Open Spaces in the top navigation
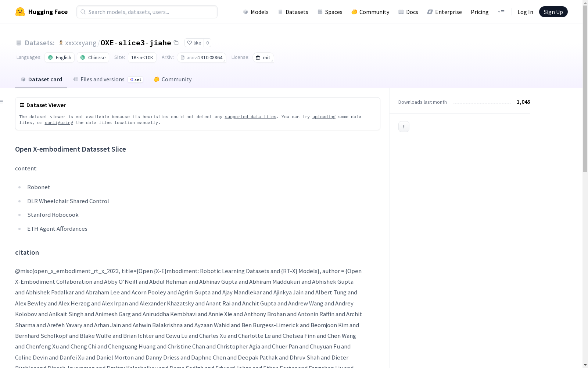 point(330,12)
